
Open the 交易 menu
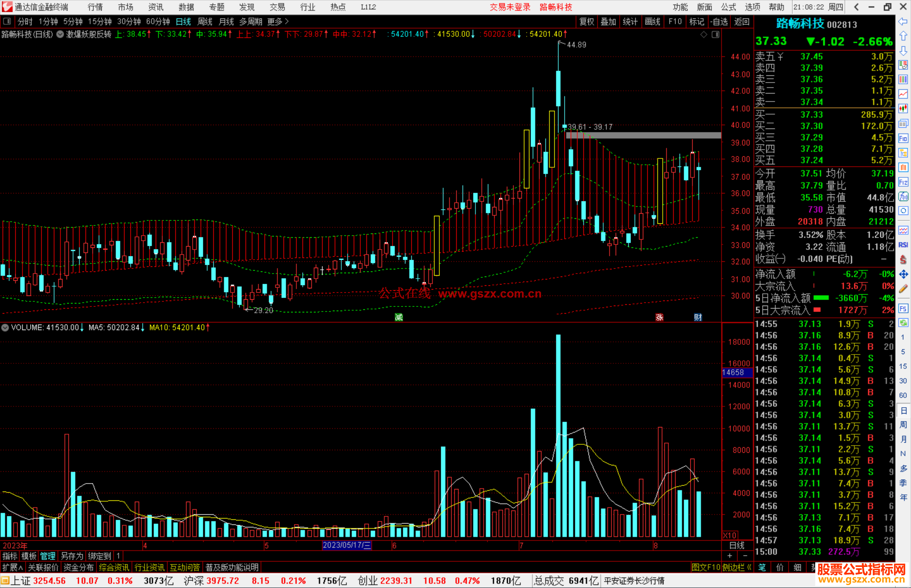click(277, 7)
